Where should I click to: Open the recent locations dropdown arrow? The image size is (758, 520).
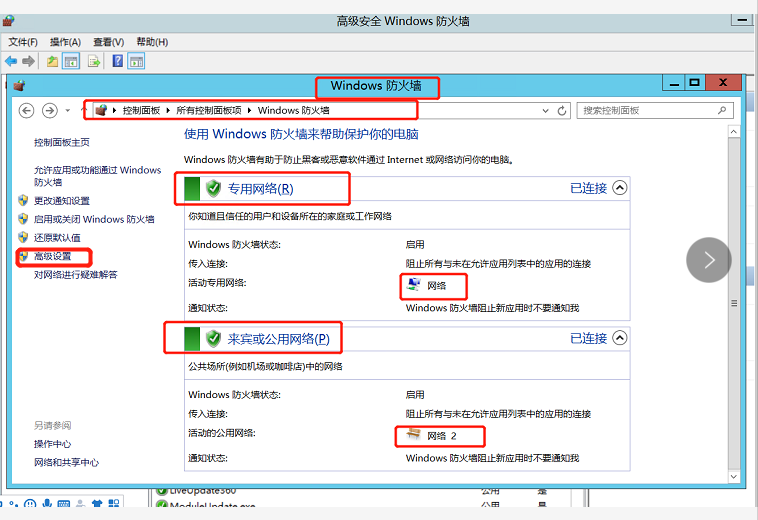(68, 111)
